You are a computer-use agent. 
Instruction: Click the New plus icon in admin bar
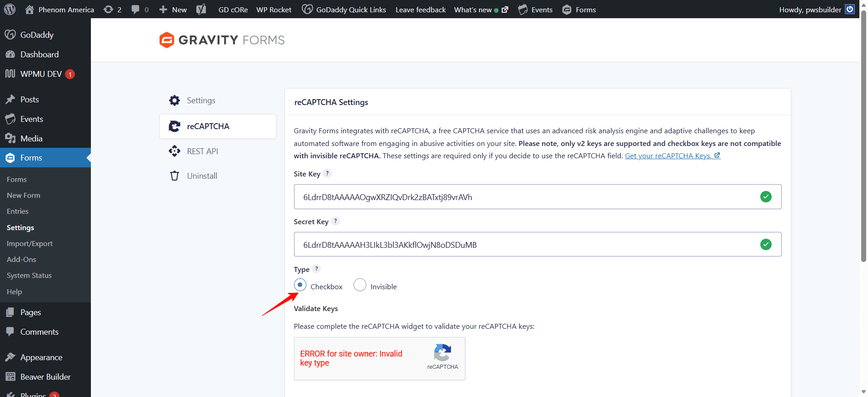(163, 10)
